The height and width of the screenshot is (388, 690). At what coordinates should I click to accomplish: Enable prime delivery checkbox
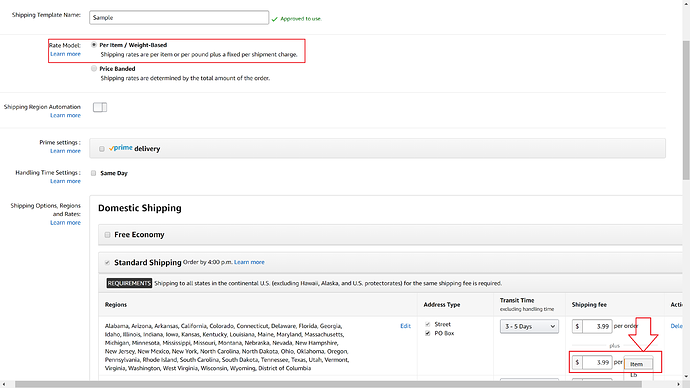pos(102,149)
